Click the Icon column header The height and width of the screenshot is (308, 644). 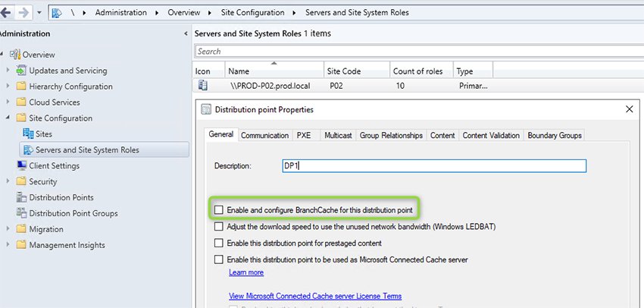tap(208, 71)
